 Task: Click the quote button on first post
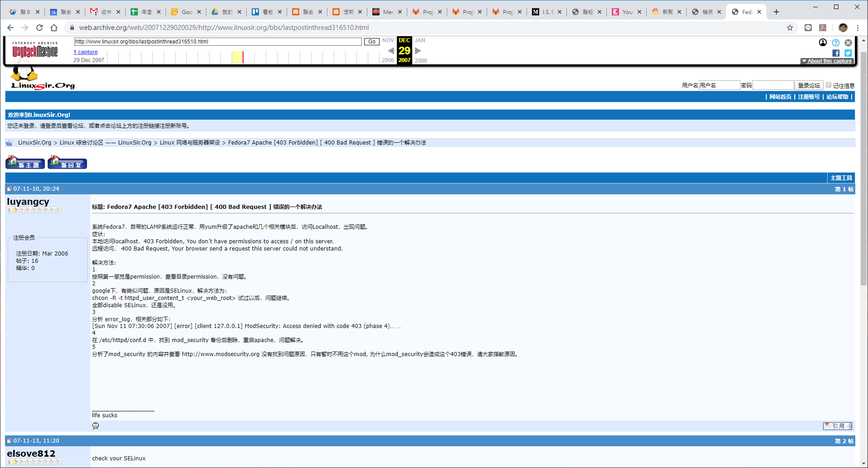(838, 426)
